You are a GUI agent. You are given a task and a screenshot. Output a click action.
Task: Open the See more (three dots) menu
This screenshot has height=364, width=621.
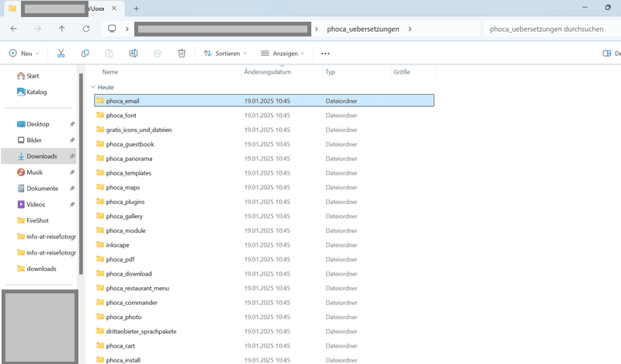325,54
